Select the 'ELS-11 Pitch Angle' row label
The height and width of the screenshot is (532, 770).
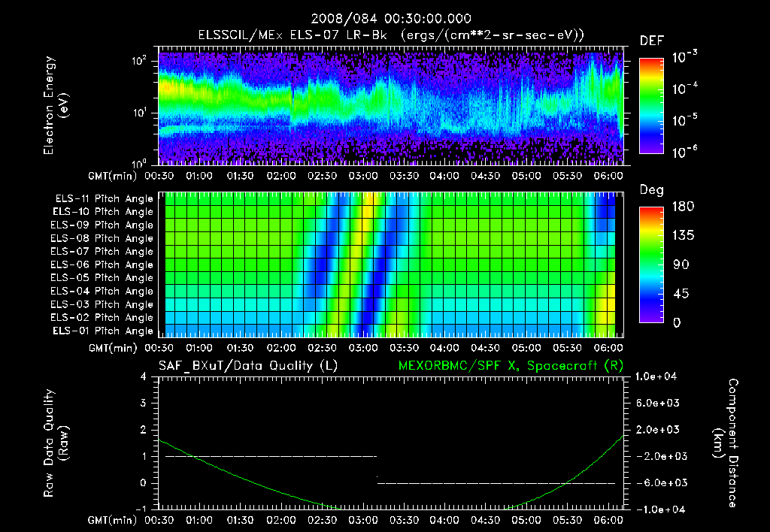104,199
